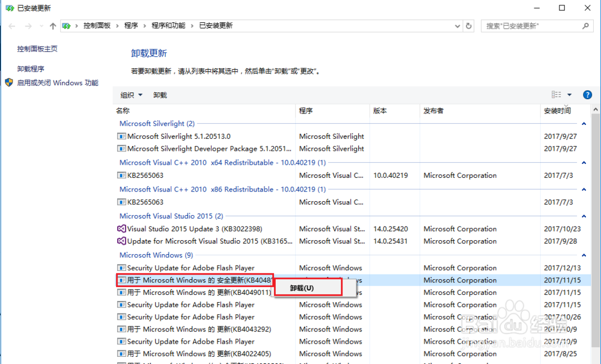This screenshot has height=364, width=601.
Task: Open the address bar history dropdown
Action: [457, 26]
